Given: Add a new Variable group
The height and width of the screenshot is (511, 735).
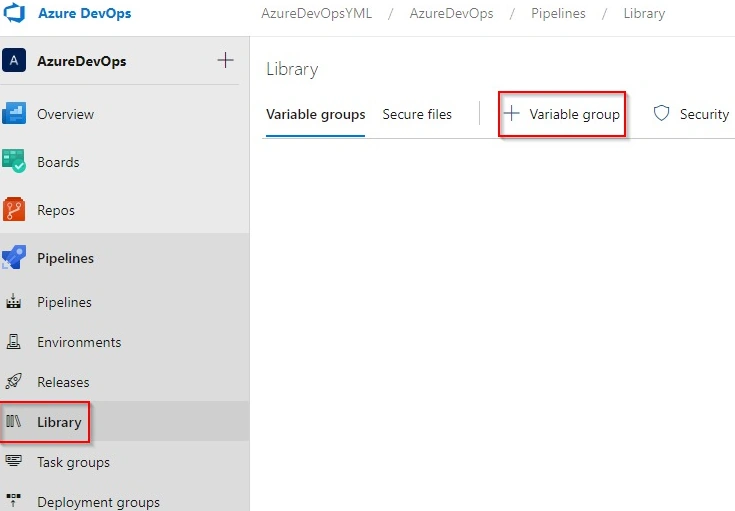Looking at the screenshot, I should tap(562, 114).
